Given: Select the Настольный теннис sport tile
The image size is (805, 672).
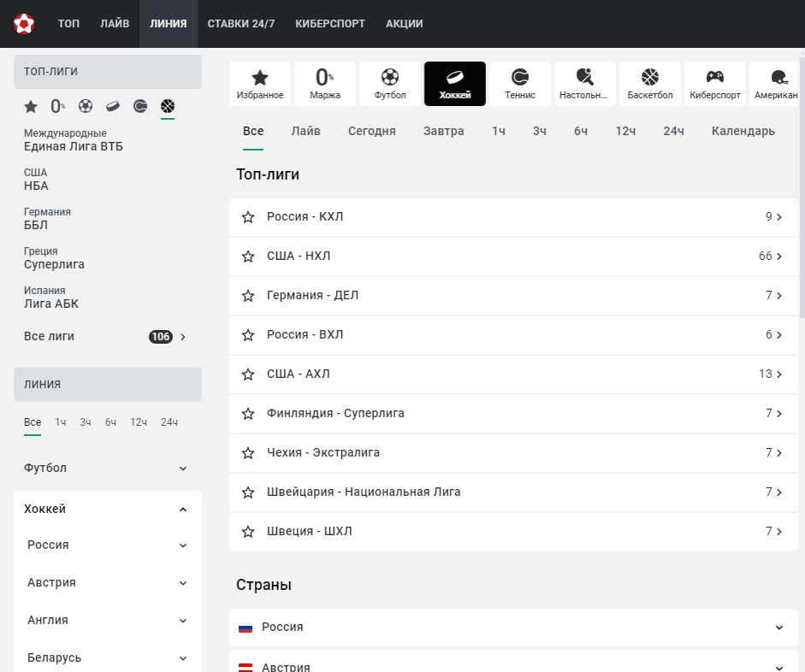Looking at the screenshot, I should tap(585, 84).
